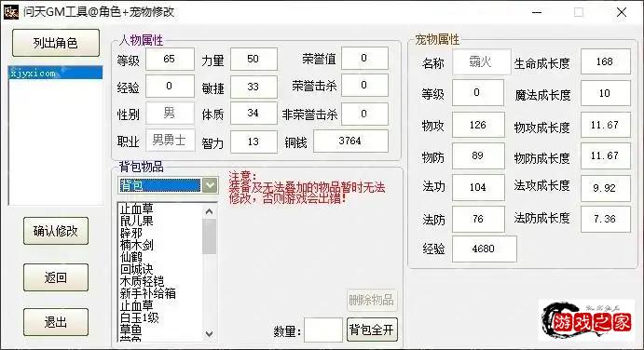Click the 背包全开 button

pyautogui.click(x=372, y=330)
